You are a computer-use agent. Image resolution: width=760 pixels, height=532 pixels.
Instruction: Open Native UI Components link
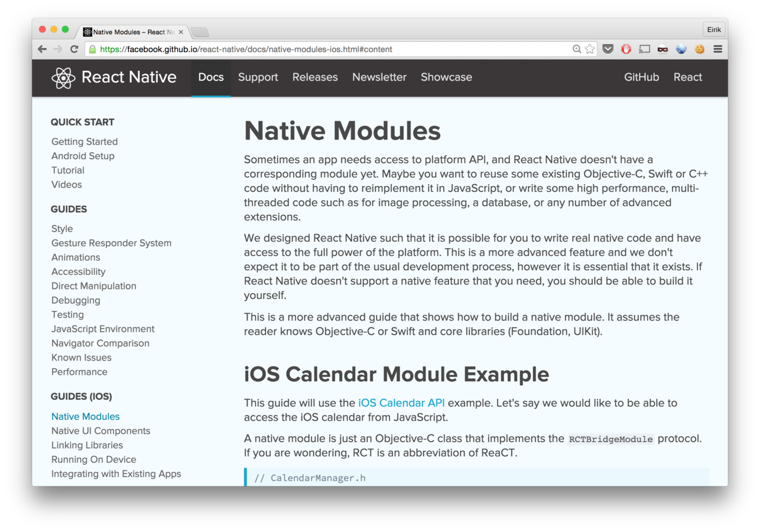pos(101,431)
